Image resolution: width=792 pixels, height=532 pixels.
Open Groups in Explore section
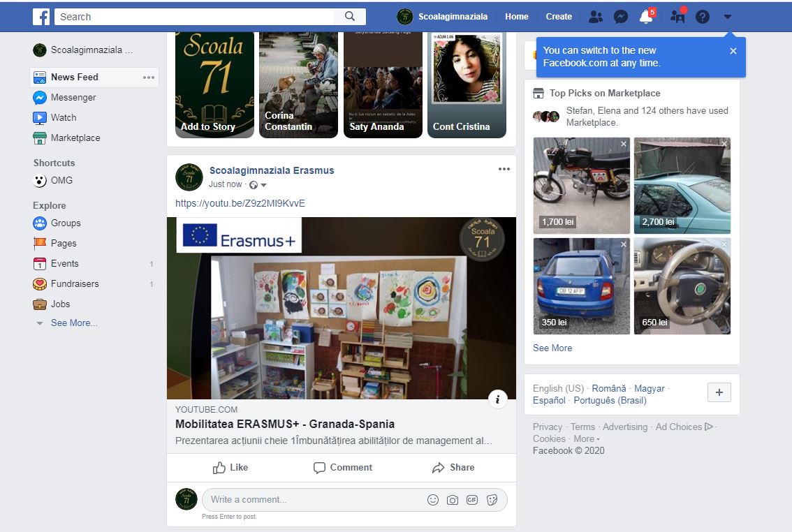57,223
